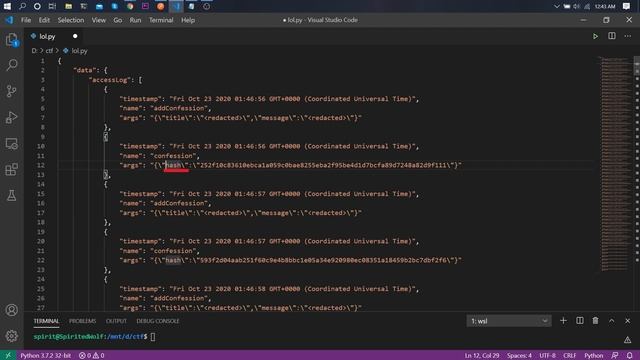
Task: Open File Explorer from taskbar
Action: pos(69,6)
